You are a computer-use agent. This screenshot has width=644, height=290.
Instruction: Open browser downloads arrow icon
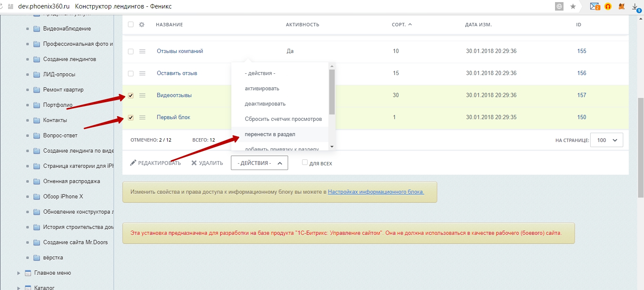tap(636, 6)
